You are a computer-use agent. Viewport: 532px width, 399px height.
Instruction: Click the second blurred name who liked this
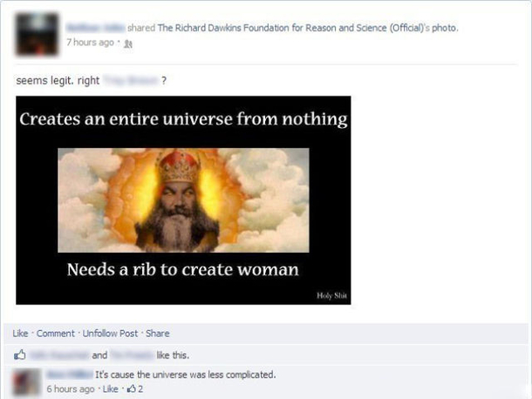pos(132,355)
